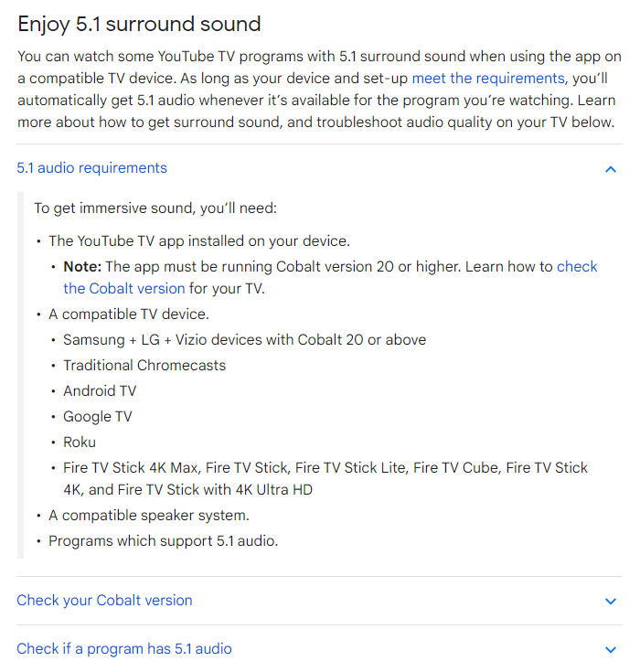Click 'To get immersive sound, you'll need' text
Viewport: 640px width, 672px height.
(x=155, y=208)
